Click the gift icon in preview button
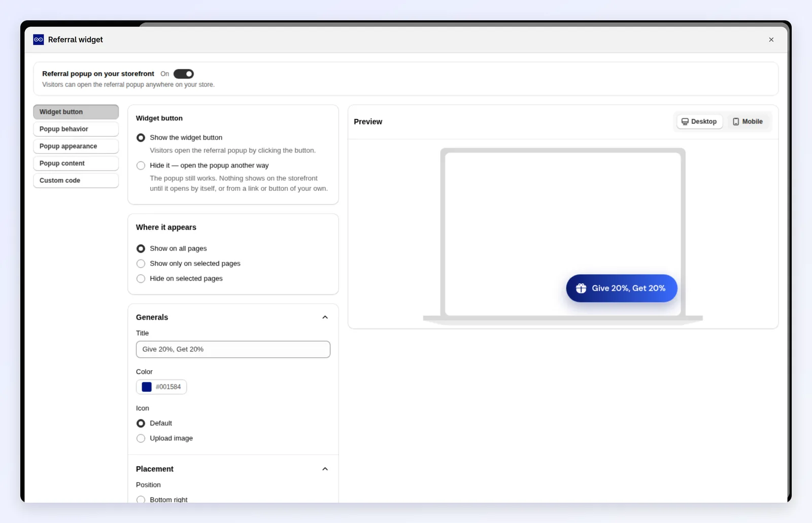 click(x=581, y=288)
